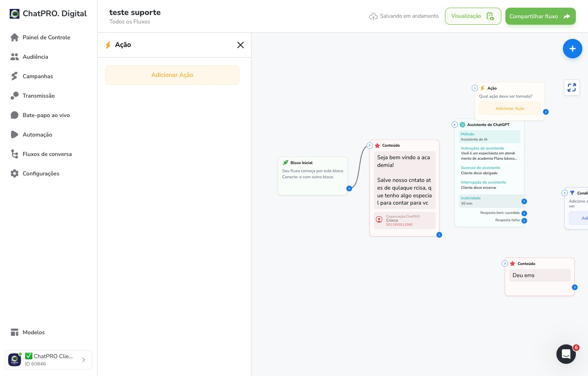Screen dimensions: 588x376
Task: Open Visualização preview button
Action: [473, 16]
